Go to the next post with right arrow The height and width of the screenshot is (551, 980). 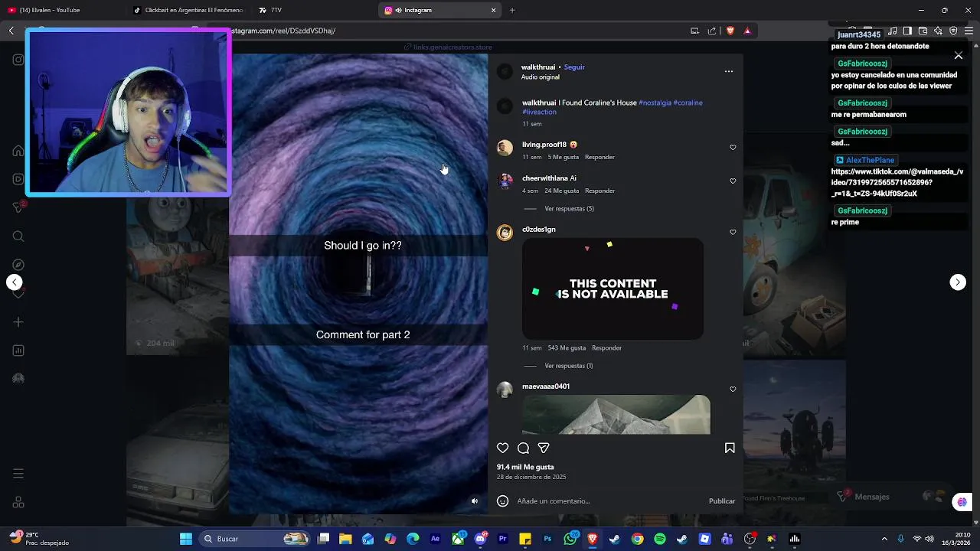pyautogui.click(x=958, y=282)
